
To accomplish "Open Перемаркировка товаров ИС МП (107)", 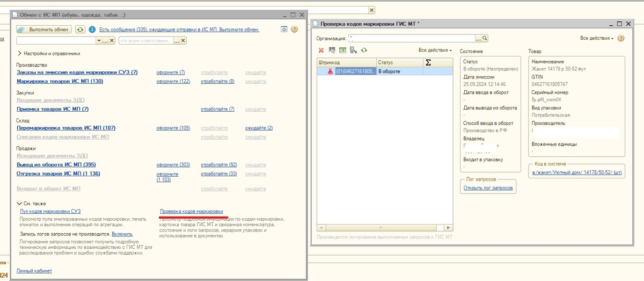I will (66, 128).
